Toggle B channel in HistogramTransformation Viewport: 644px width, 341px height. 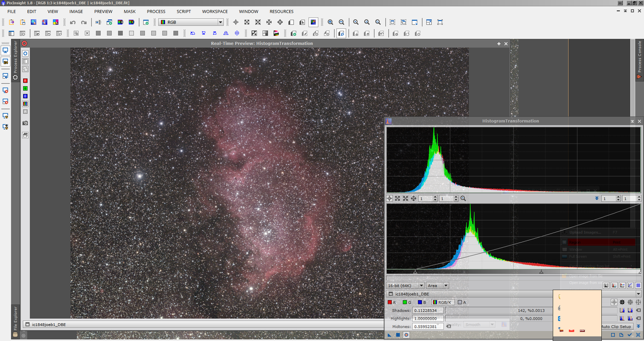422,302
